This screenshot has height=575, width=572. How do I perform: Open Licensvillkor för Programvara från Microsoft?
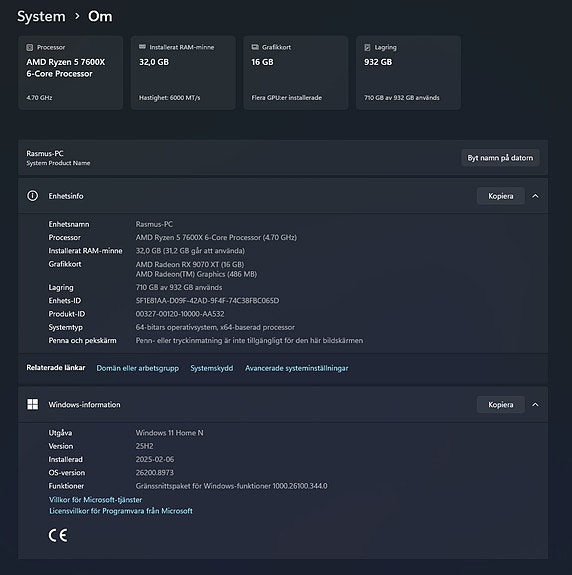121,511
